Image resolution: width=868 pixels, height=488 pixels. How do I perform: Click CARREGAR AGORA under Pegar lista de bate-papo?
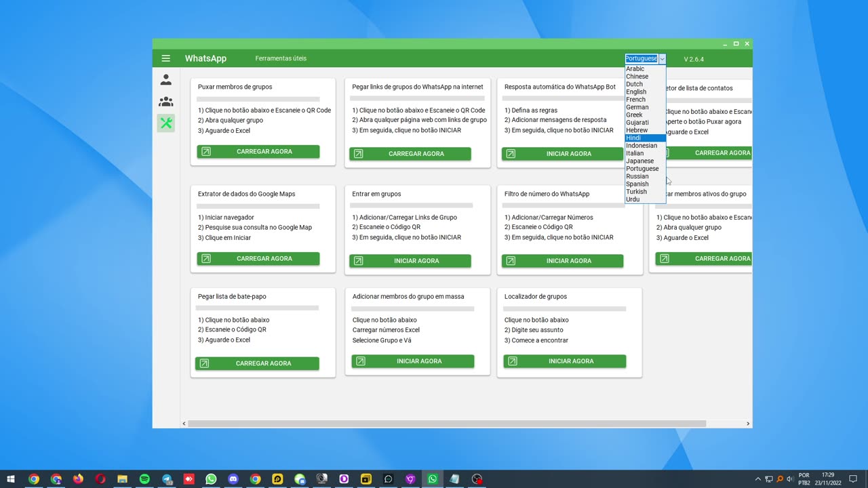(257, 364)
